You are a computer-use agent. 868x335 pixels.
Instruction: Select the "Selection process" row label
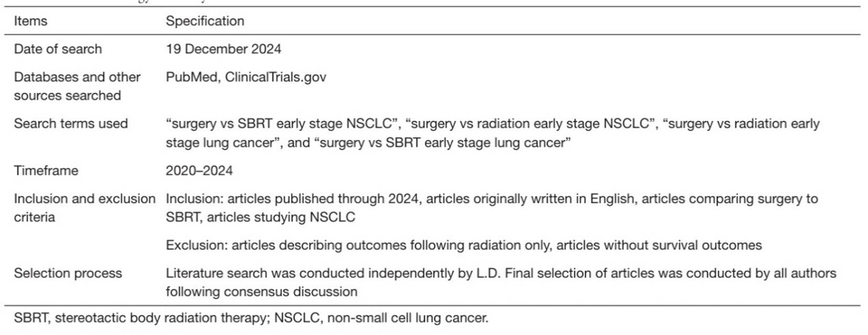click(x=68, y=273)
